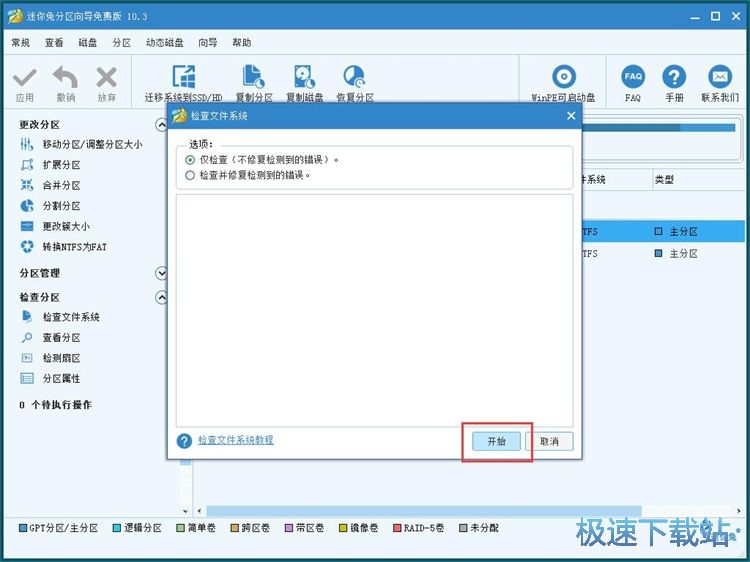Choose 检查文件系统 in sidebar list
Viewport: 750px width, 562px height.
click(x=60, y=317)
